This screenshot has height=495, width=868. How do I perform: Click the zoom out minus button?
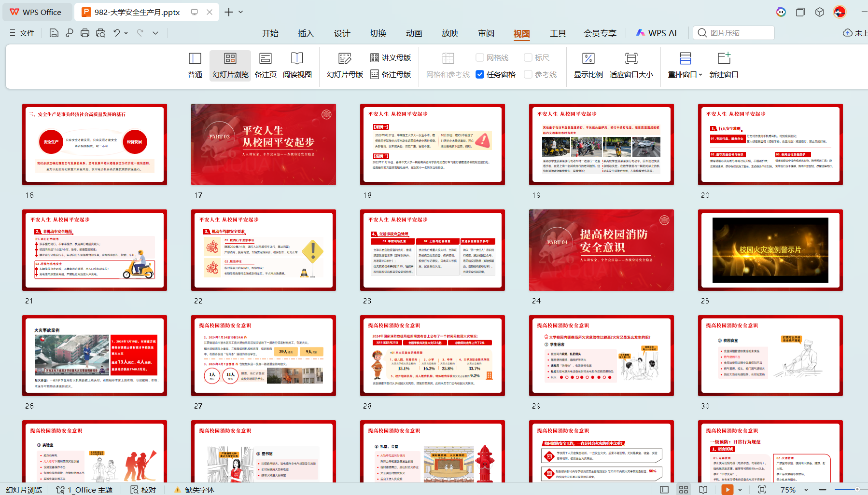coord(823,490)
